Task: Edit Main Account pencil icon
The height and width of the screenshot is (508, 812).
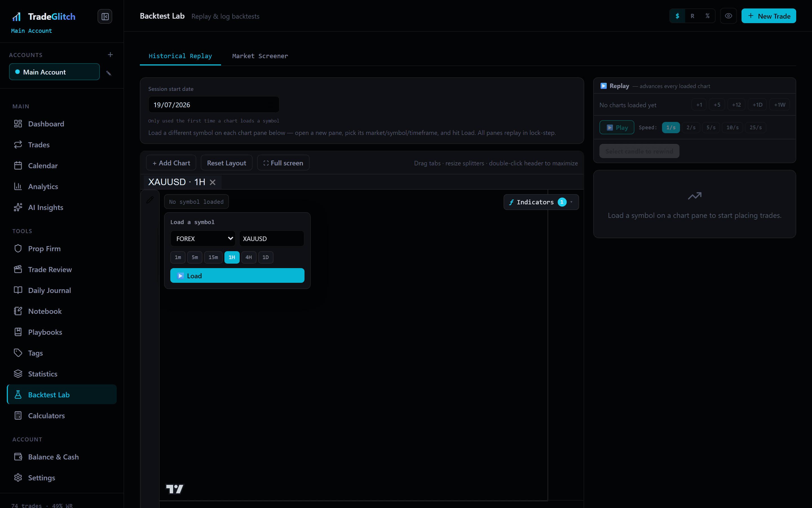Action: coord(109,73)
